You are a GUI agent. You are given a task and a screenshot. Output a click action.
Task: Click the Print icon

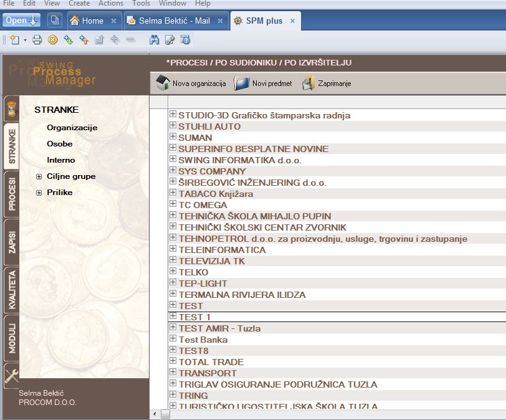(37, 40)
